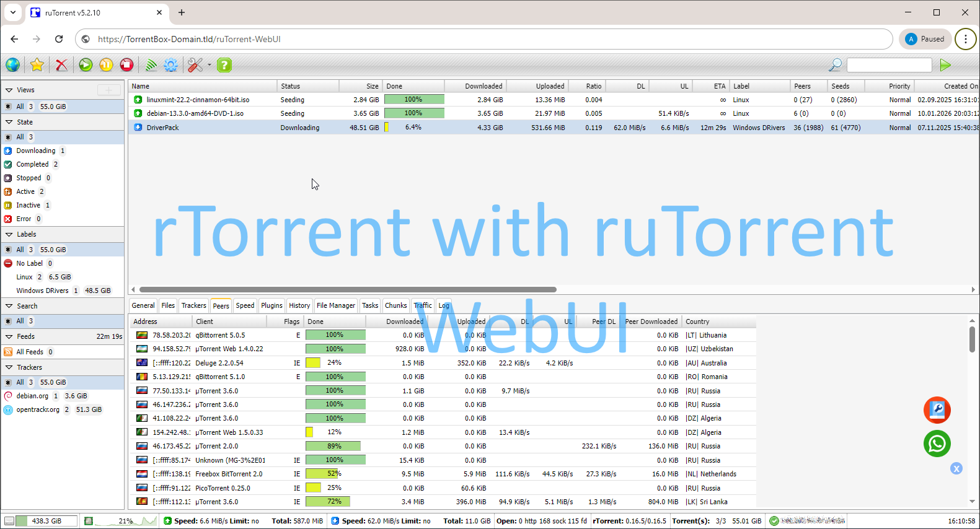
Task: Click the Downloading state icon in the sidebar
Action: coord(8,151)
